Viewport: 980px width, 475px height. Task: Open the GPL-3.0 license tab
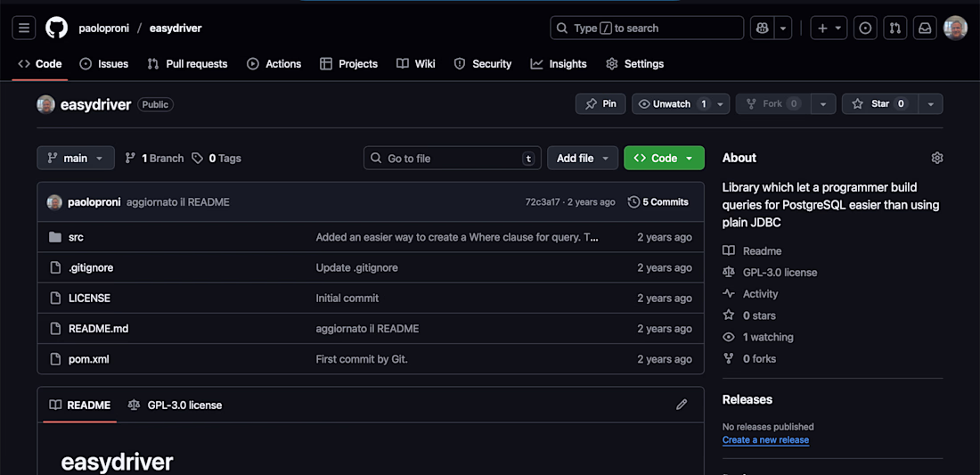click(x=176, y=405)
